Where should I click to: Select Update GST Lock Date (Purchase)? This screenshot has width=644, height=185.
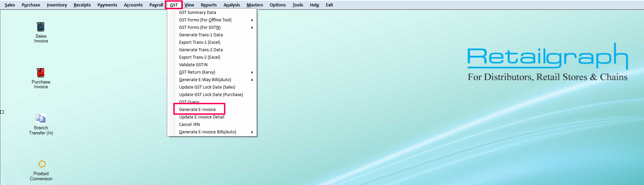point(212,95)
